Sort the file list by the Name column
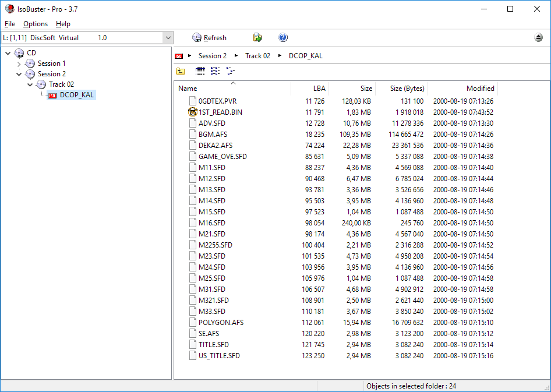551x392 pixels. 232,88
